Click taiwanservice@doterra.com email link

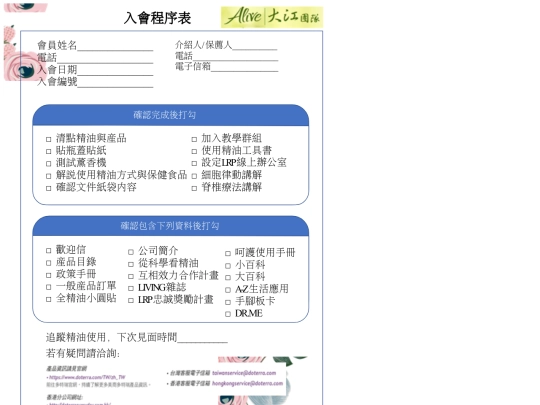[x=244, y=373]
